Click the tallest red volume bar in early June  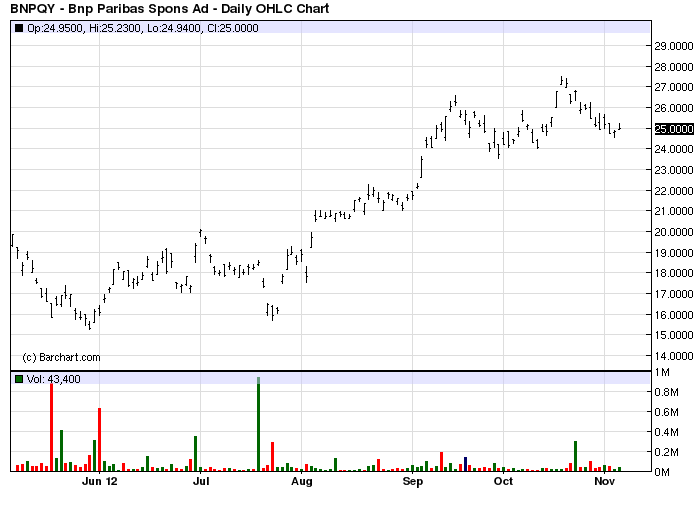point(51,427)
